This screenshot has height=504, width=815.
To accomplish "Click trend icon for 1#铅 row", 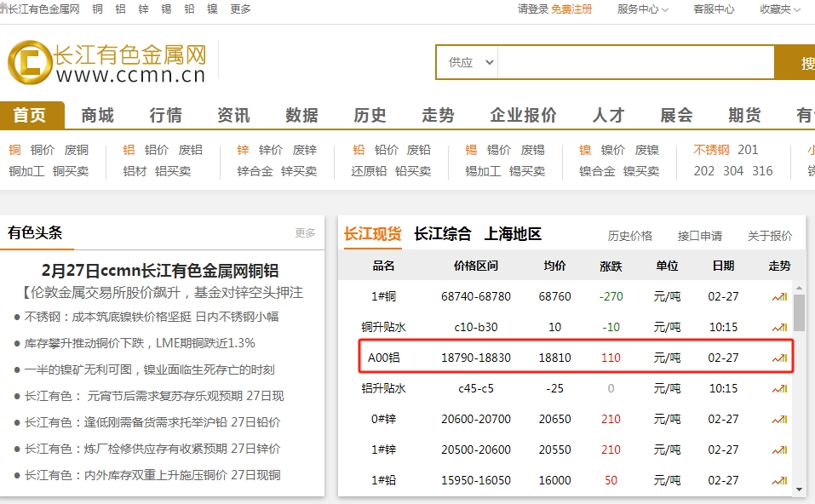I will tap(779, 481).
